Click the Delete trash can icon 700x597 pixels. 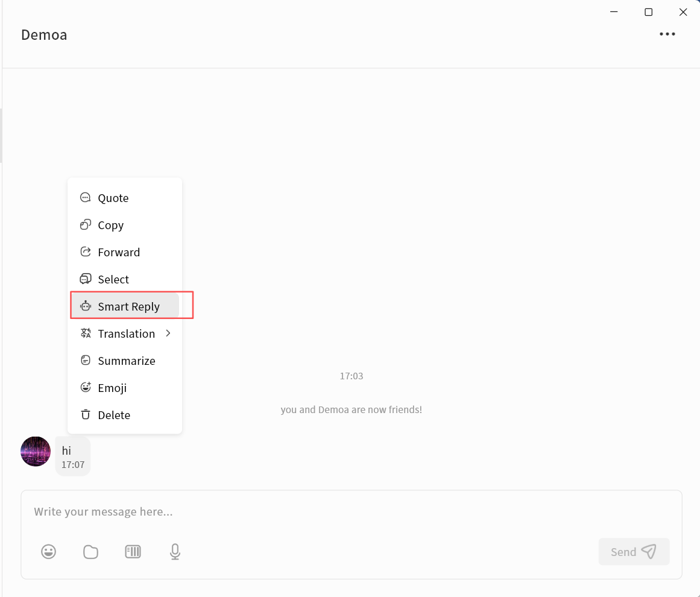point(86,415)
